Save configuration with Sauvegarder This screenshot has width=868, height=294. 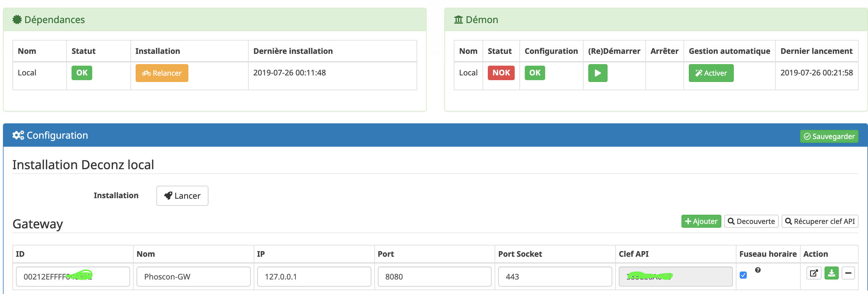pos(829,136)
